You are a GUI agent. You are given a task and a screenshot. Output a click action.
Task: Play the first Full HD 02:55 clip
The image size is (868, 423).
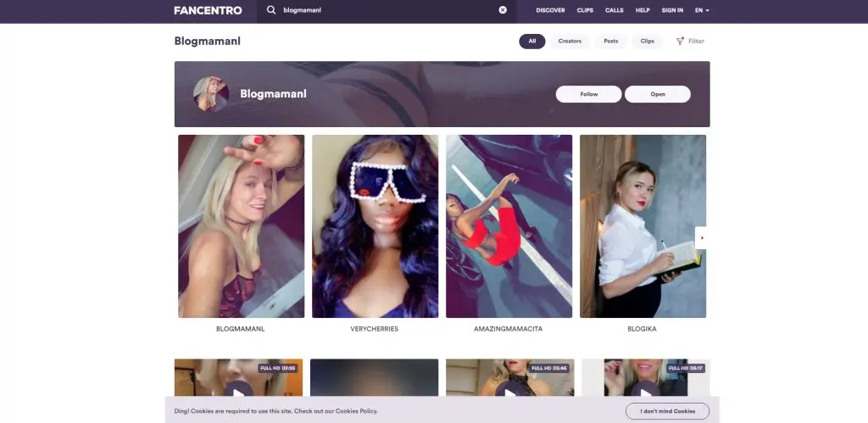pyautogui.click(x=238, y=390)
